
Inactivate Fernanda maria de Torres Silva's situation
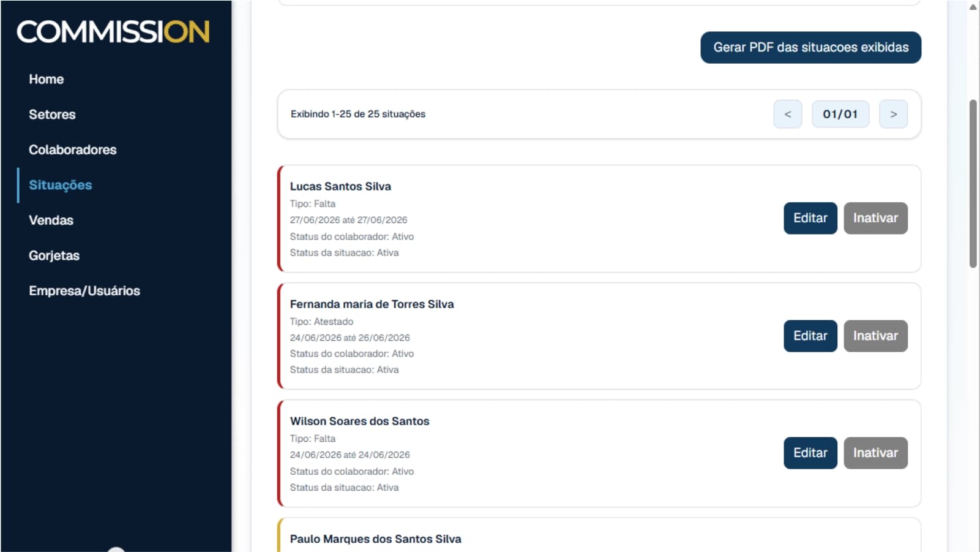tap(875, 336)
